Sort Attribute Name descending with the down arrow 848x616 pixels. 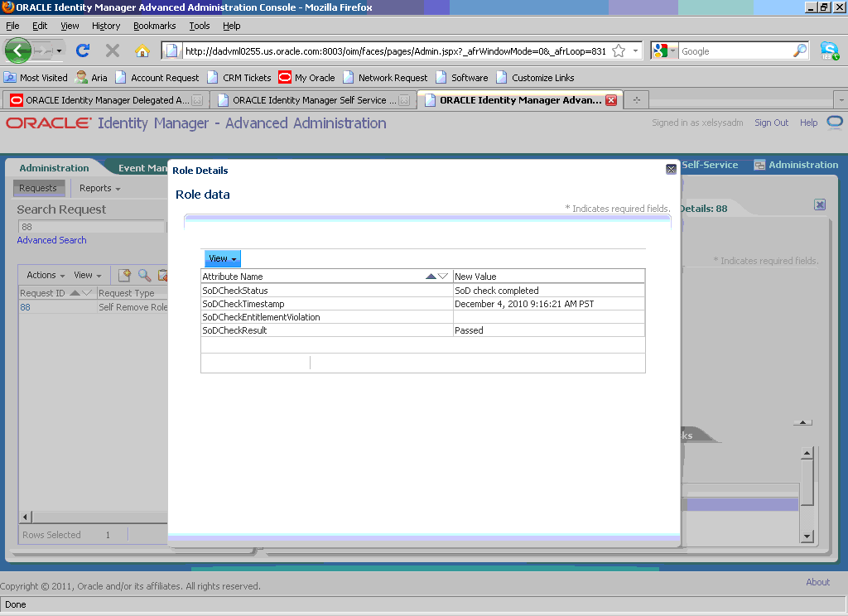click(443, 276)
